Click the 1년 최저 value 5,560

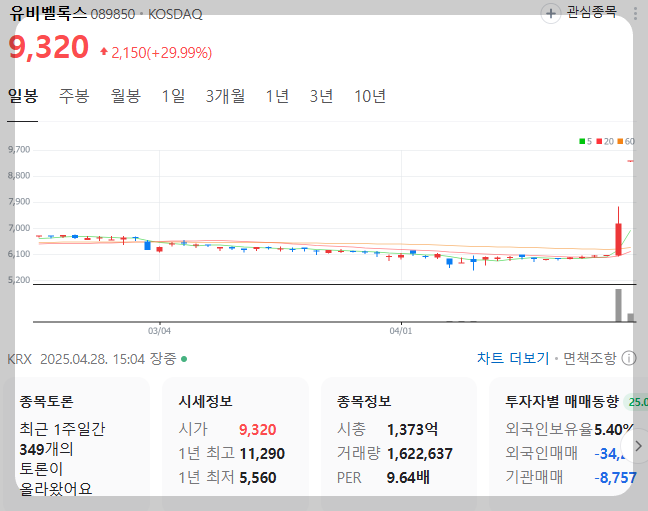click(258, 478)
